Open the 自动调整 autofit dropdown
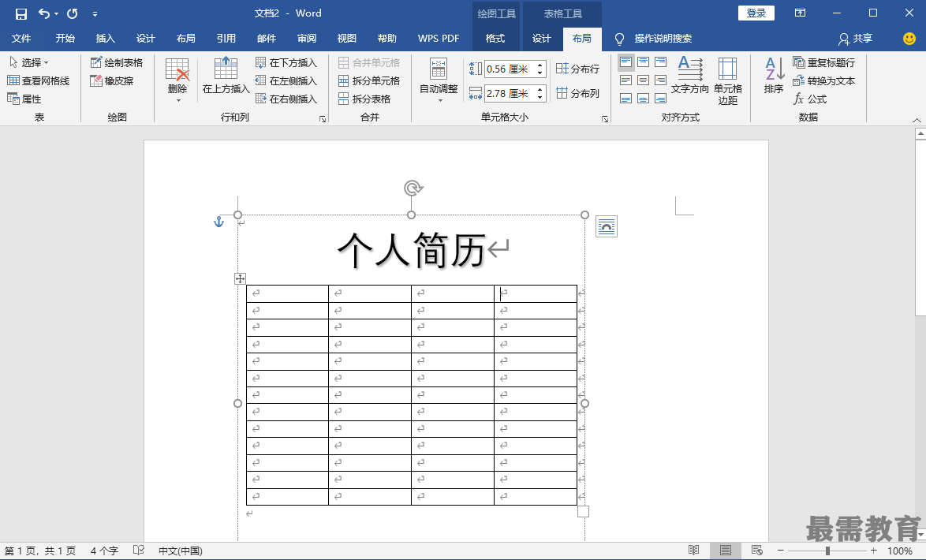This screenshot has height=560, width=926. 439,81
